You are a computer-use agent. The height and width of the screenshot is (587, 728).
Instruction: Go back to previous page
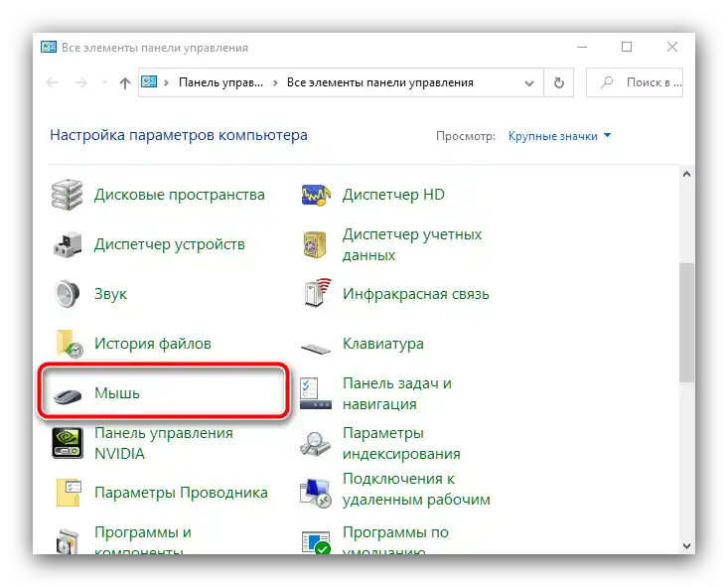click(52, 83)
